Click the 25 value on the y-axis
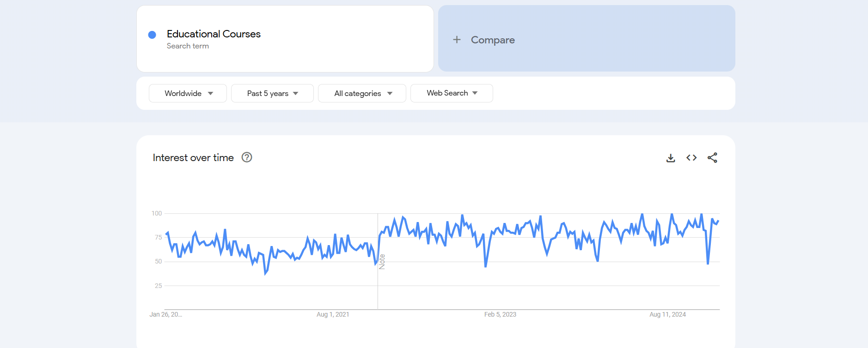 pos(158,286)
